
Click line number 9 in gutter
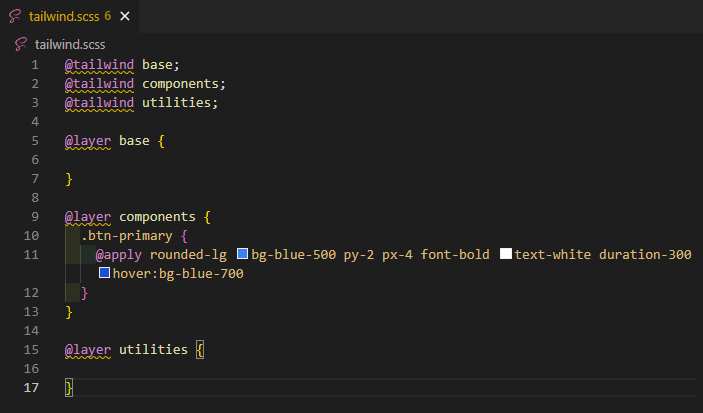[35, 217]
